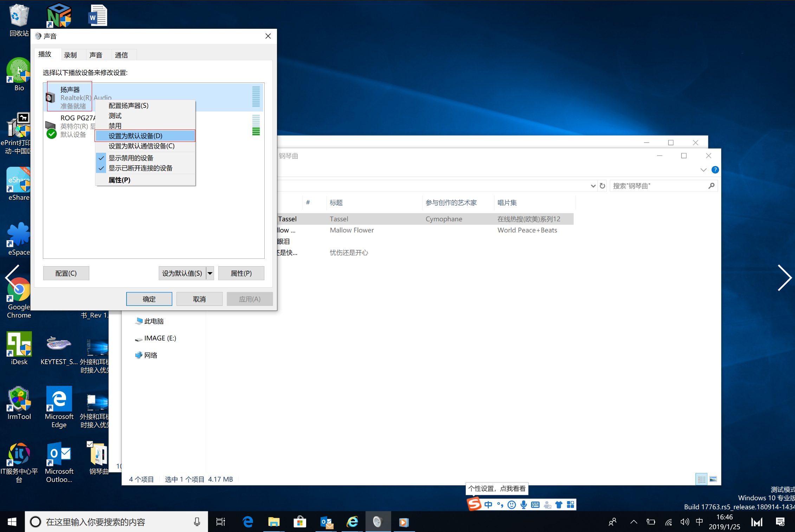Open Microsoft Store from the taskbar
Screen dimensions: 795x532
(x=300, y=522)
